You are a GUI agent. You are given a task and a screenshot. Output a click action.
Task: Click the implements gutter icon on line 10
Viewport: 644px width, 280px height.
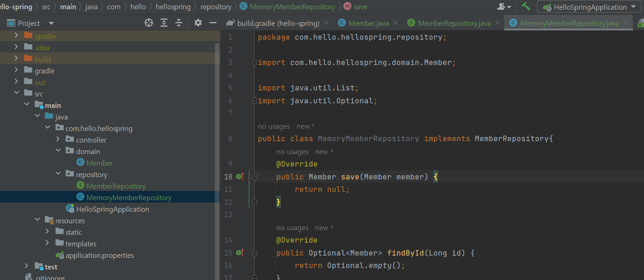coord(240,177)
